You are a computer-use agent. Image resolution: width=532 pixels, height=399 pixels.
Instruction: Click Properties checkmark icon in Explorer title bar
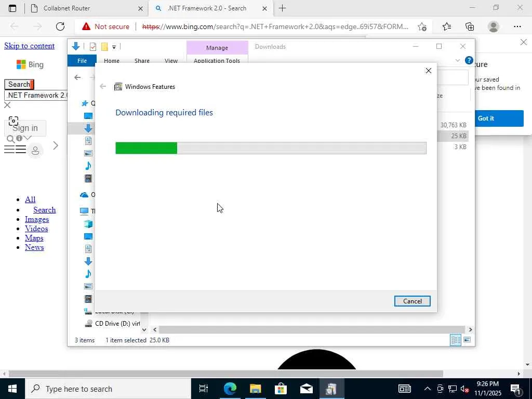coord(93,47)
